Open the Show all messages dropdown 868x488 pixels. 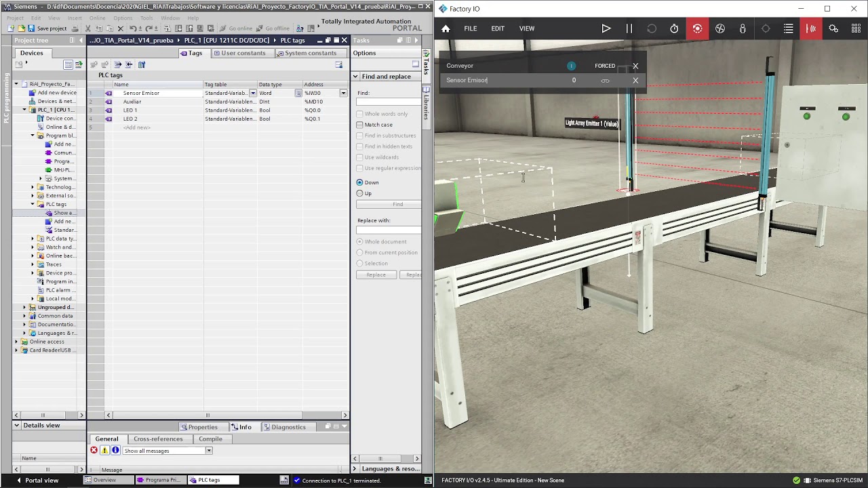pos(209,451)
